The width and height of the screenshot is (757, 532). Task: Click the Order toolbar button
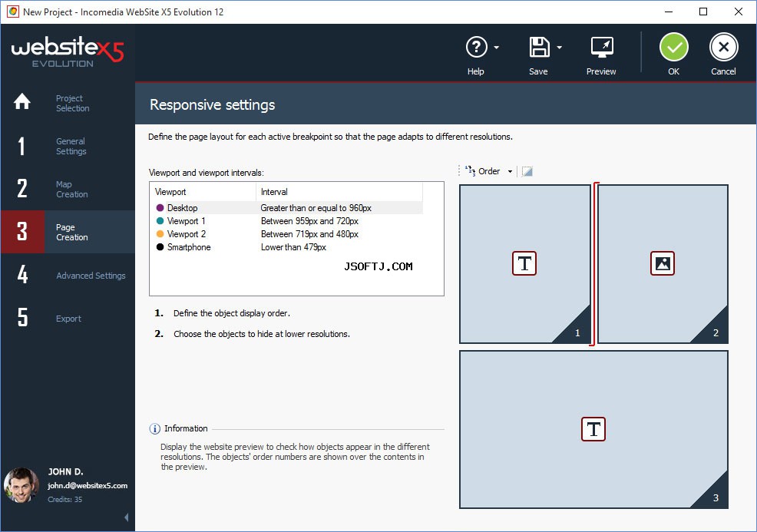[482, 171]
